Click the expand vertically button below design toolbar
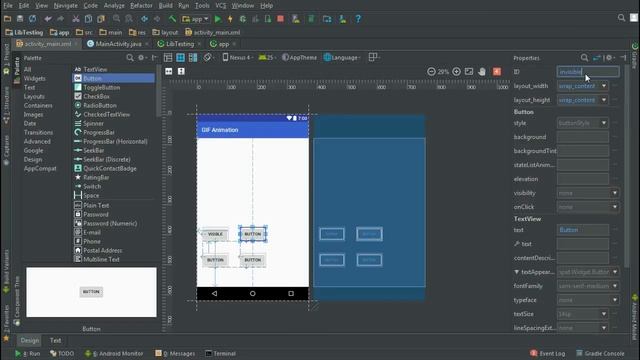 181,71
